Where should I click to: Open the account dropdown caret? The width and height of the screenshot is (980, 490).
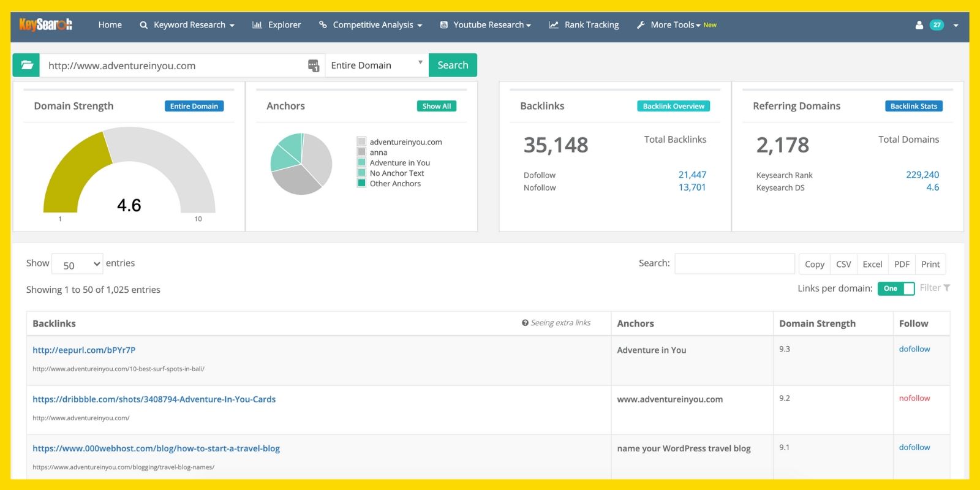click(x=956, y=26)
